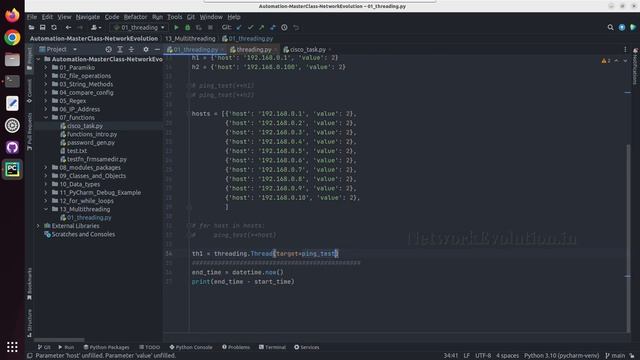The image size is (640, 360).
Task: Select opened file target icon in Project panel
Action: tap(108, 49)
